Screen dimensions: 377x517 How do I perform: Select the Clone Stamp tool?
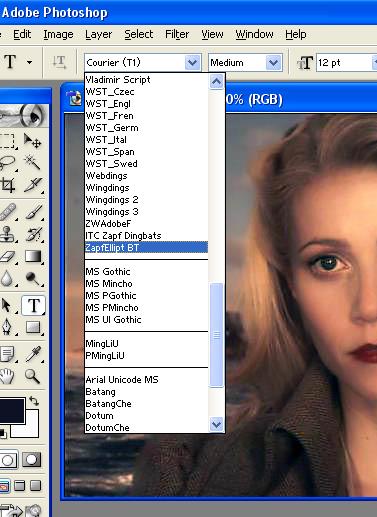[x=7, y=234]
